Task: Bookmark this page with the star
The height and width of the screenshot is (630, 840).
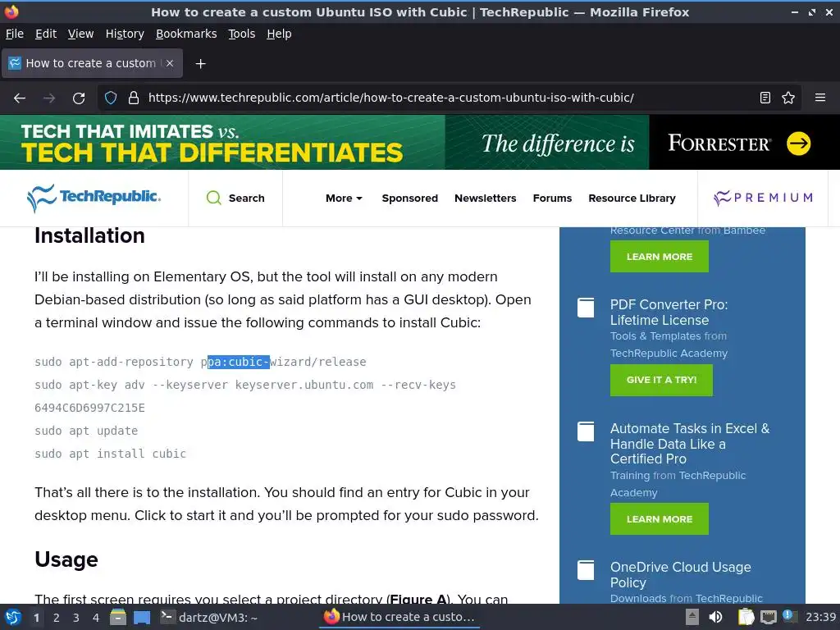Action: (788, 98)
